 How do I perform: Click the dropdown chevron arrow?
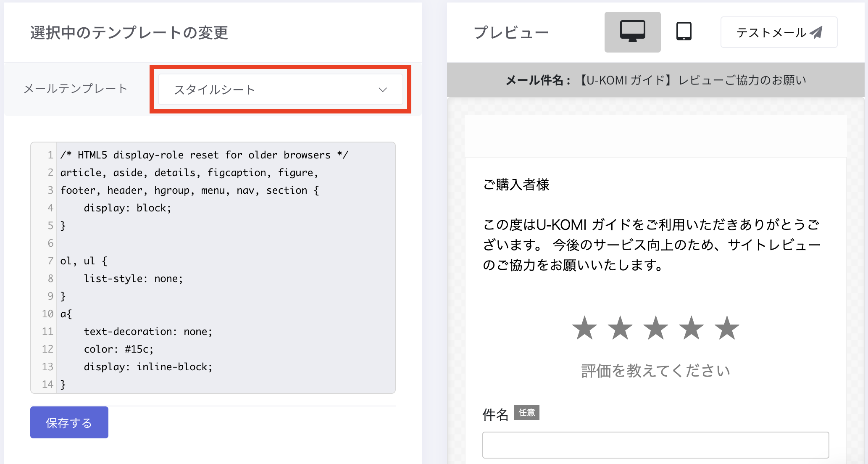point(382,90)
